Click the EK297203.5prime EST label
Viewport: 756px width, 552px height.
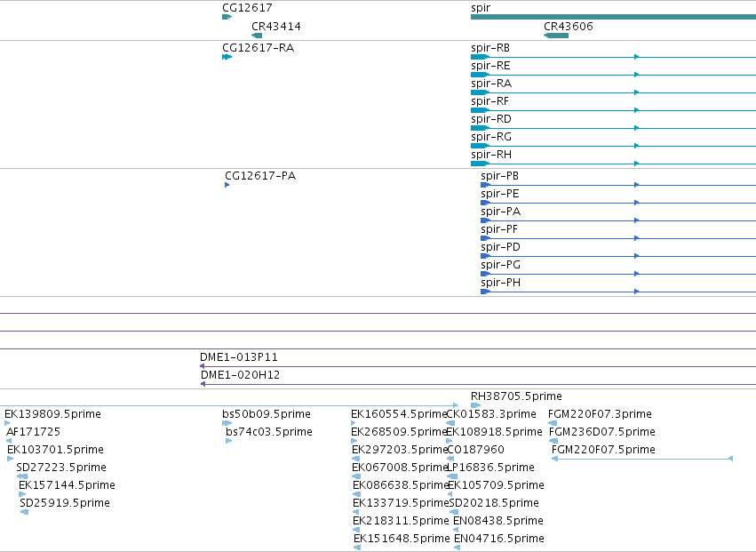[400, 450]
